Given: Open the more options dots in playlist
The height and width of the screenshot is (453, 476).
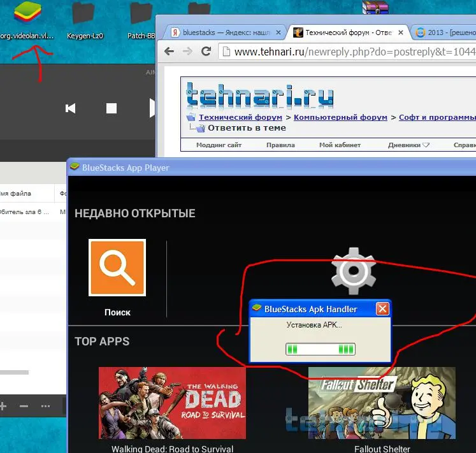Looking at the screenshot, I should (x=45, y=406).
